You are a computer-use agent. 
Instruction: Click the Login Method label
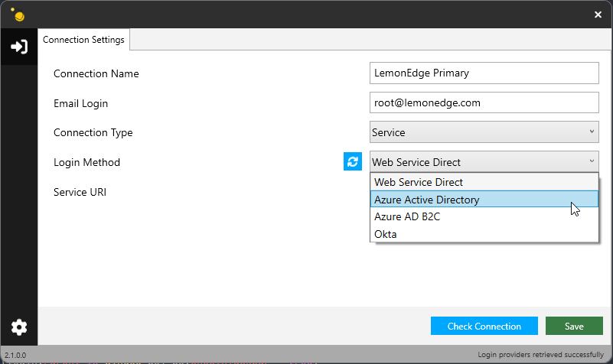click(x=86, y=162)
